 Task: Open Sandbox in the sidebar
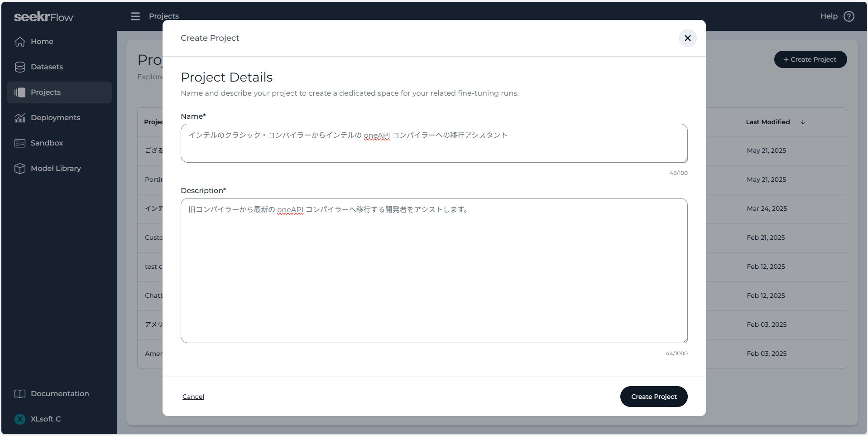(x=59, y=143)
